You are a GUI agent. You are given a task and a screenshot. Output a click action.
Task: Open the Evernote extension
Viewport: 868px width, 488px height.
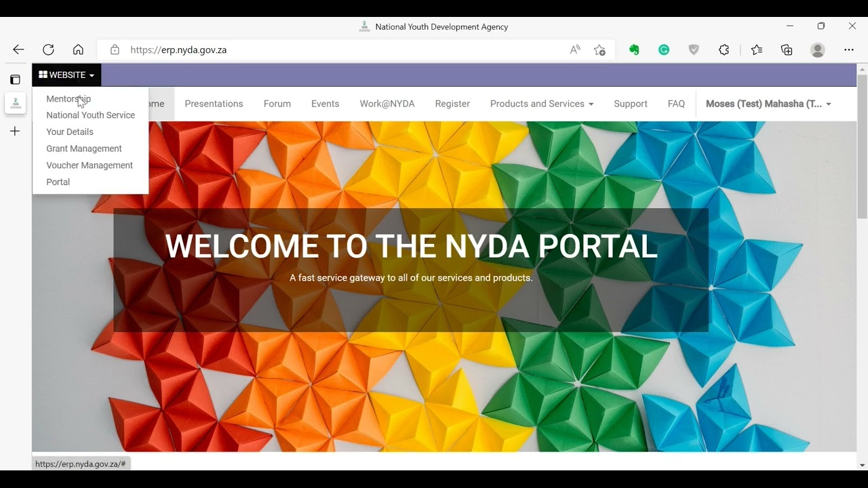pos(634,49)
